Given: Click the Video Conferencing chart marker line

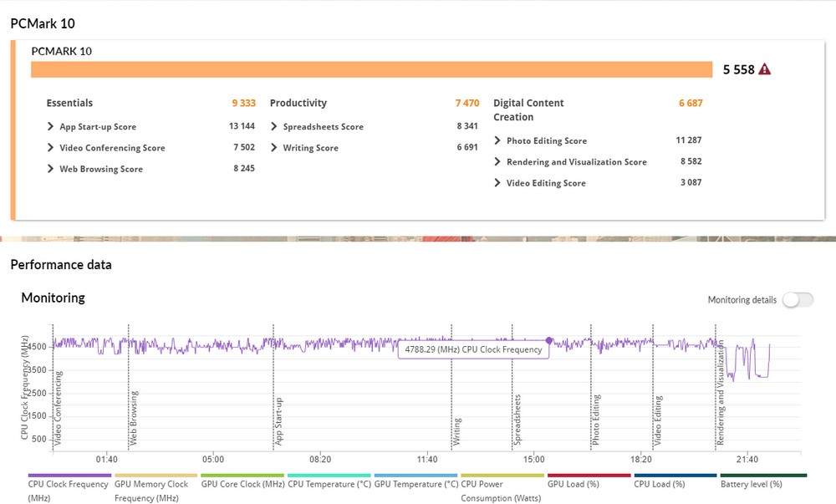Looking at the screenshot, I should 53,388.
